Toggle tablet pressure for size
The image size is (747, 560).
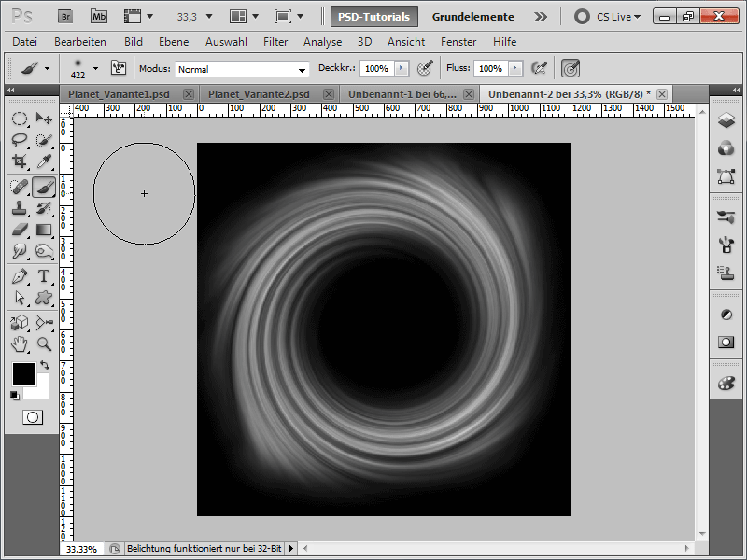tap(571, 68)
